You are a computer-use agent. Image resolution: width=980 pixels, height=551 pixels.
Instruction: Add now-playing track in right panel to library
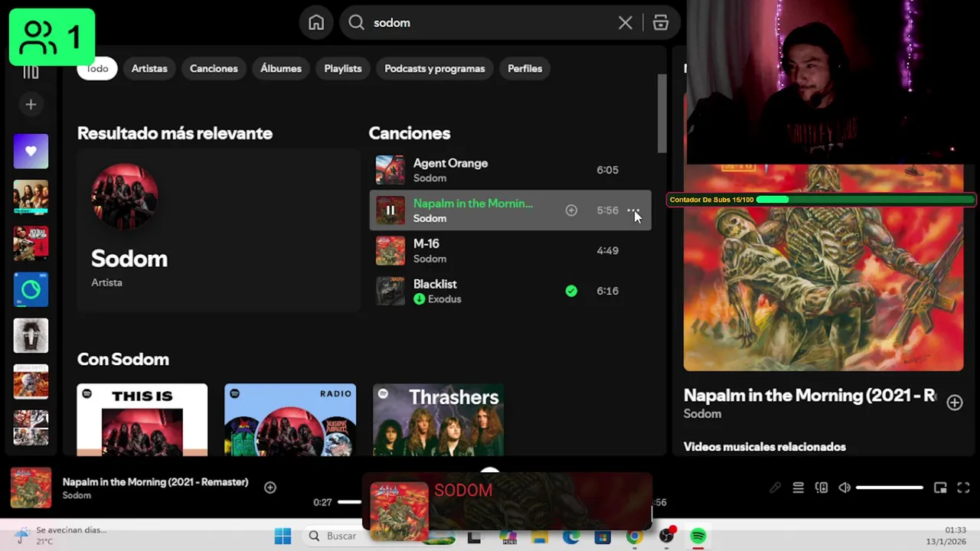tap(954, 403)
